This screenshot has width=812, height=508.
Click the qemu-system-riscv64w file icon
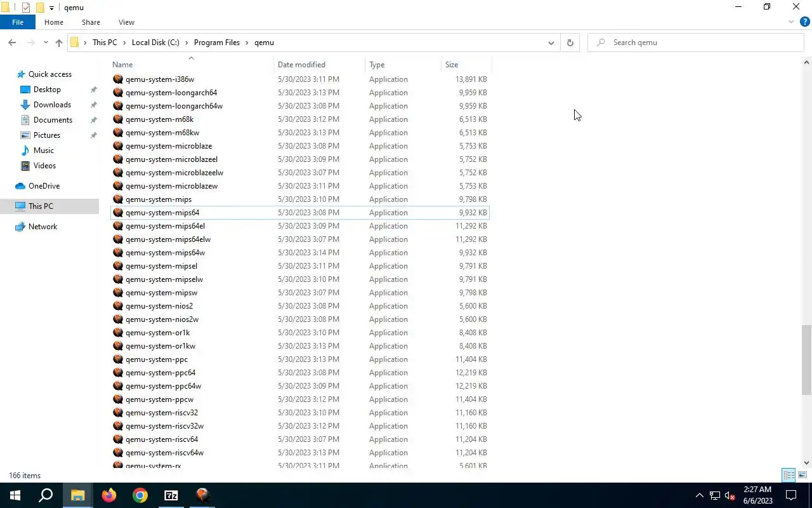coord(117,453)
